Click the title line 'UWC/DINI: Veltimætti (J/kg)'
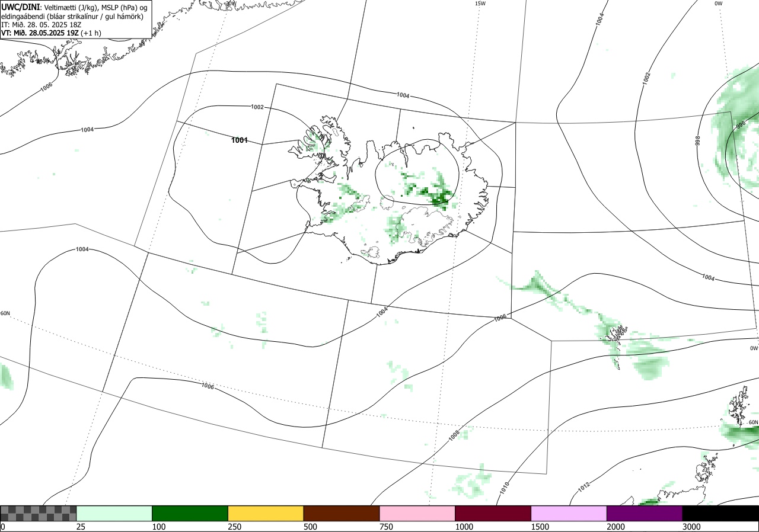Screen dimensions: 759x532 click(x=74, y=7)
